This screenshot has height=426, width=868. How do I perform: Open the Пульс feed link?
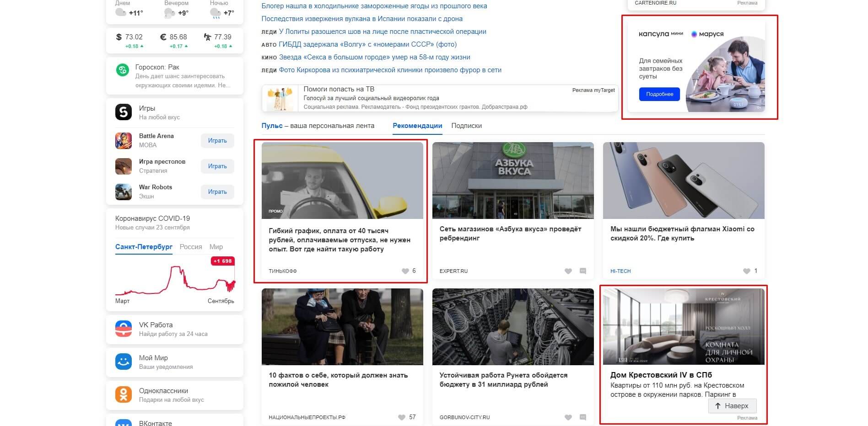coord(272,126)
